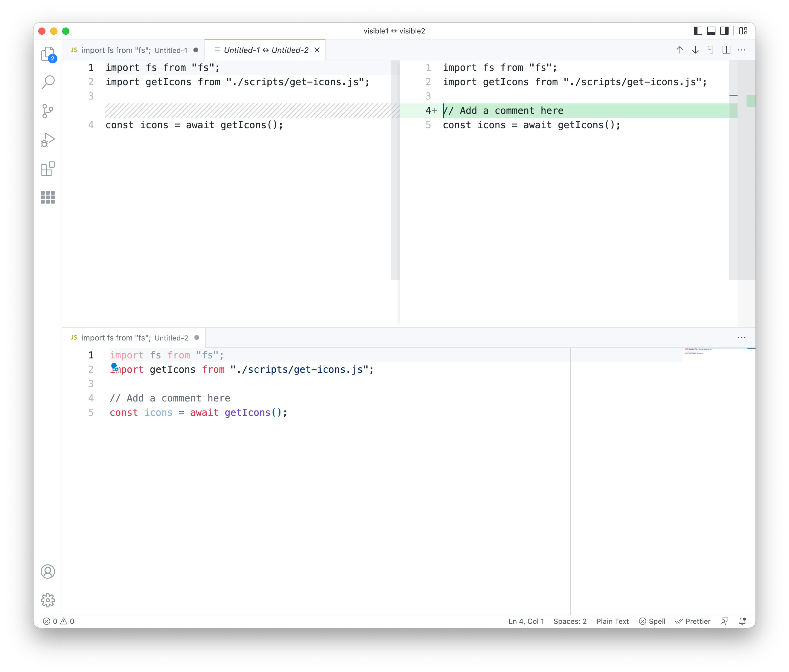Viewport: 789px width, 672px height.
Task: Click window title 'visible1 ↔ visible2'
Action: pos(394,31)
